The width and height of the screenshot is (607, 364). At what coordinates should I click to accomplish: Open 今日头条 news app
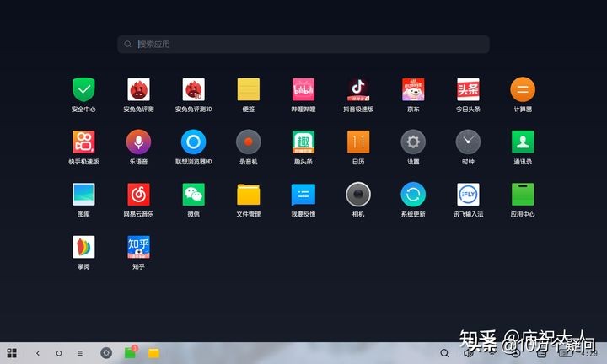click(468, 90)
